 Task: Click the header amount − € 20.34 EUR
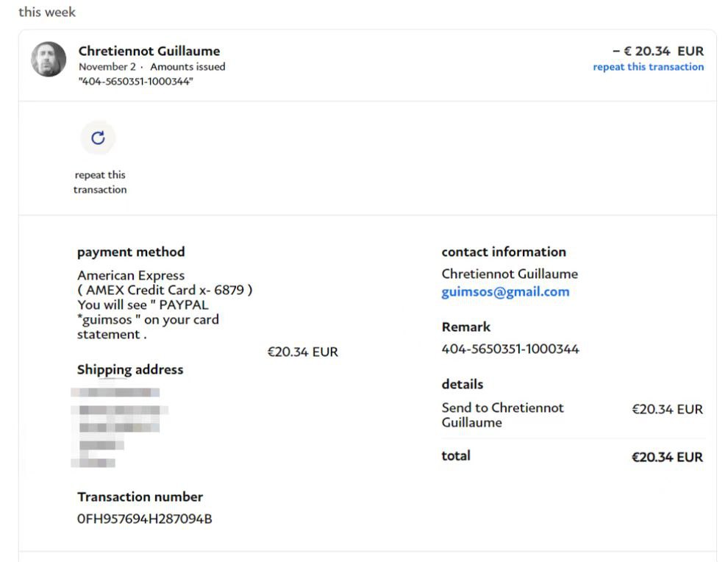[x=657, y=51]
